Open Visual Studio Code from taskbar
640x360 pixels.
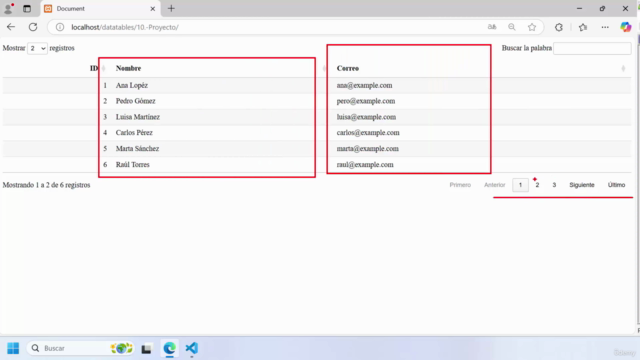(192, 348)
